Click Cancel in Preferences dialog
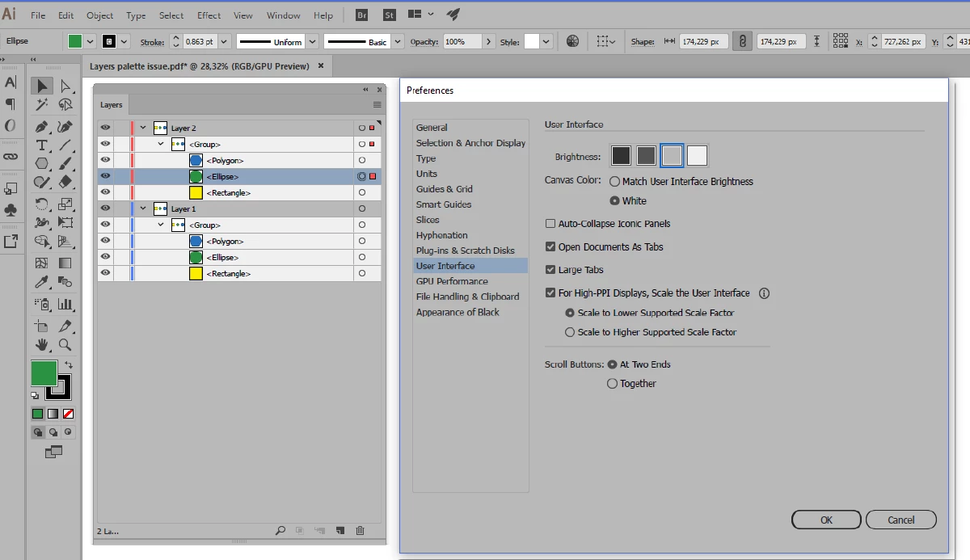Screen dimensions: 970x560 coord(901,520)
